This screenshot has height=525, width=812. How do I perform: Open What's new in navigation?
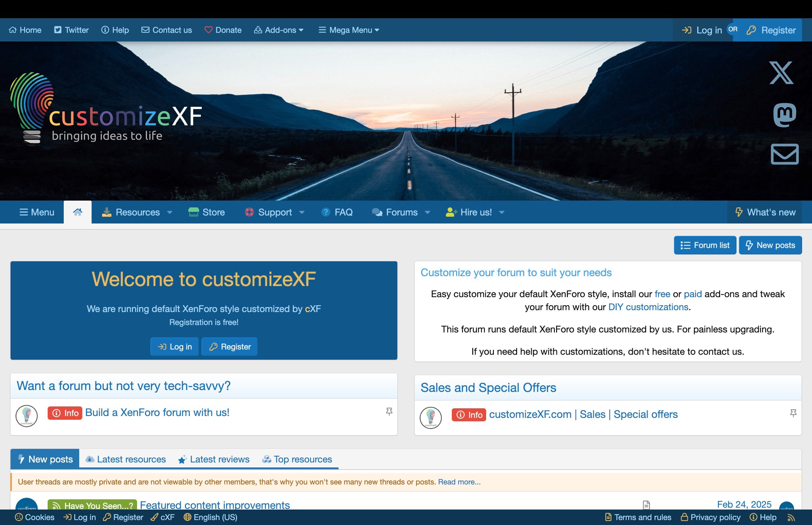click(765, 212)
